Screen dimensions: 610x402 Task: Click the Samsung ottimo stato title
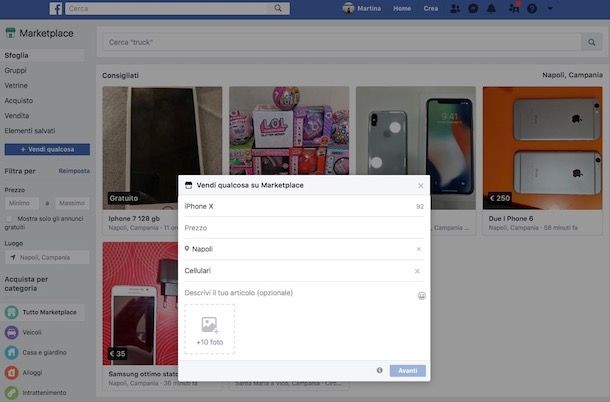click(143, 374)
